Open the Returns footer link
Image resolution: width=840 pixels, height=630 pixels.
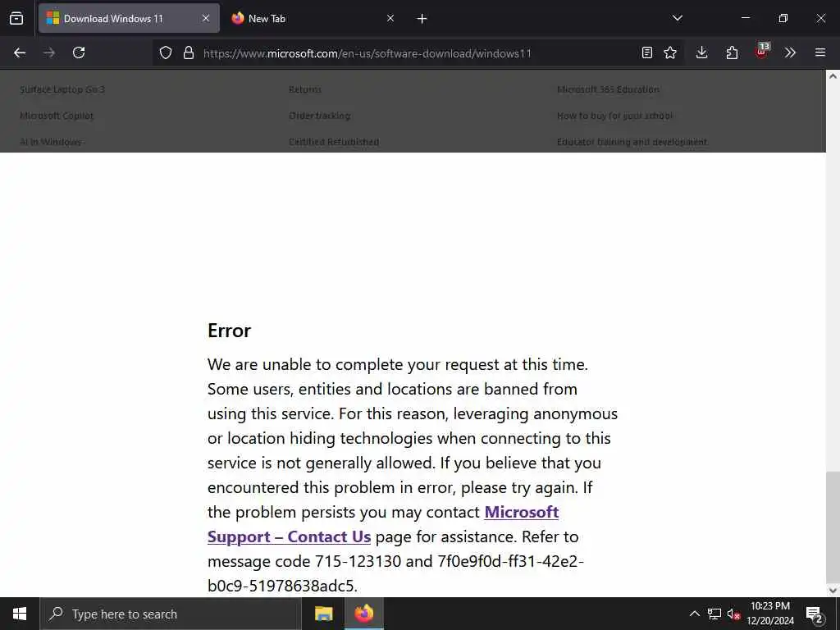[x=305, y=89]
